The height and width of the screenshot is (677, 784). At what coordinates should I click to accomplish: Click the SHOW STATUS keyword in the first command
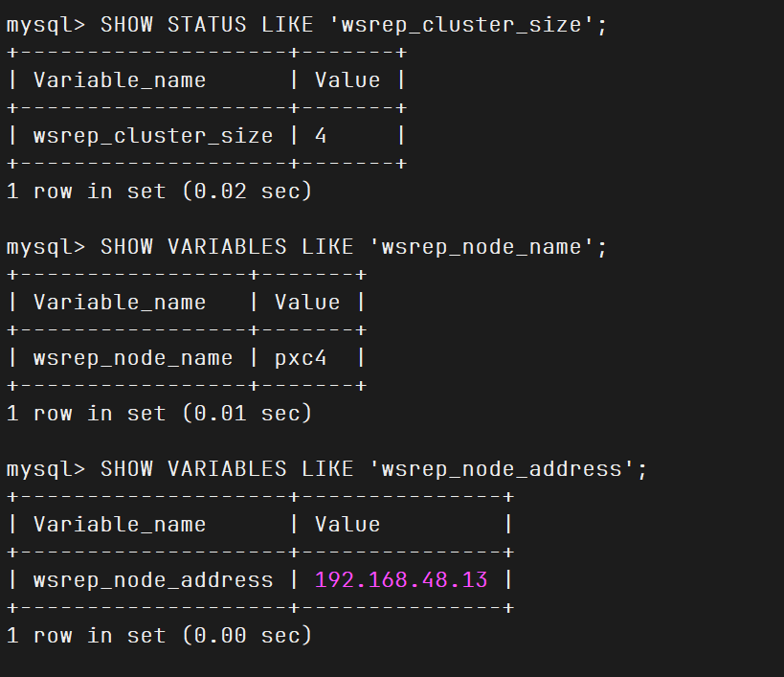click(x=174, y=25)
